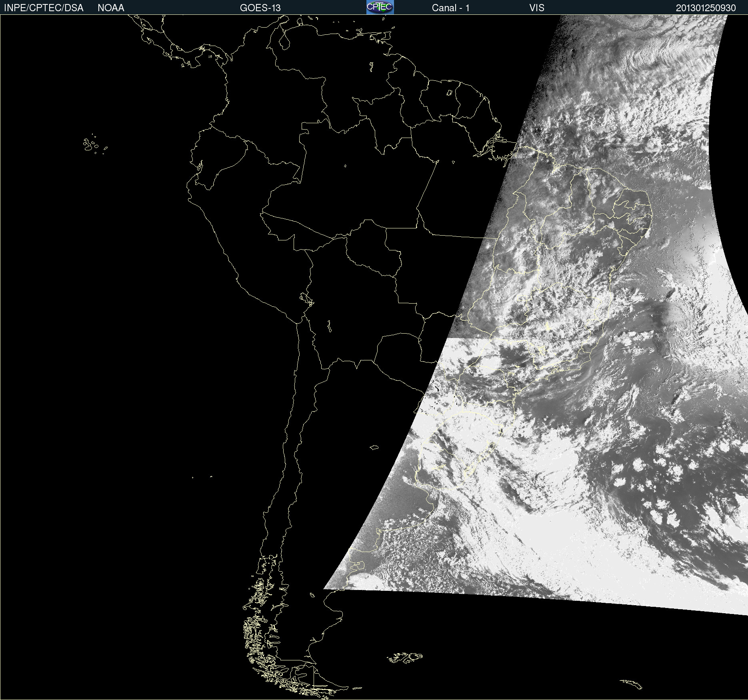Click the 201301250930 timestamp

pyautogui.click(x=706, y=8)
